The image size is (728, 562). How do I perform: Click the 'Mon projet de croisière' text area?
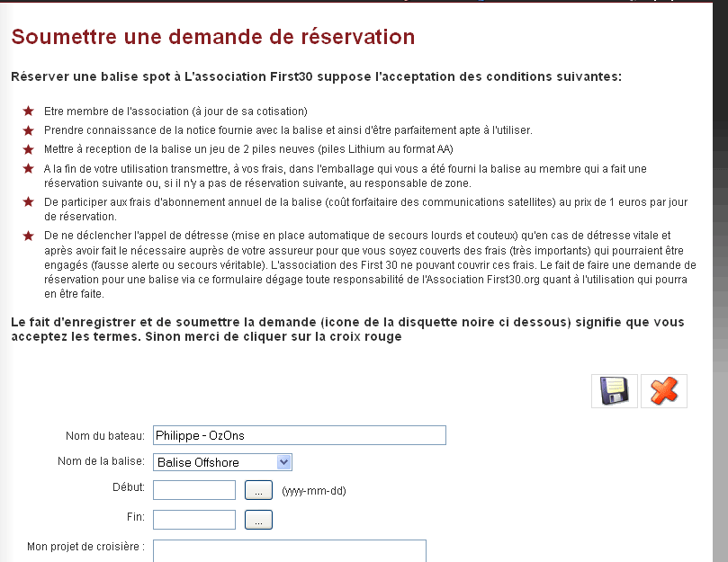point(289,550)
